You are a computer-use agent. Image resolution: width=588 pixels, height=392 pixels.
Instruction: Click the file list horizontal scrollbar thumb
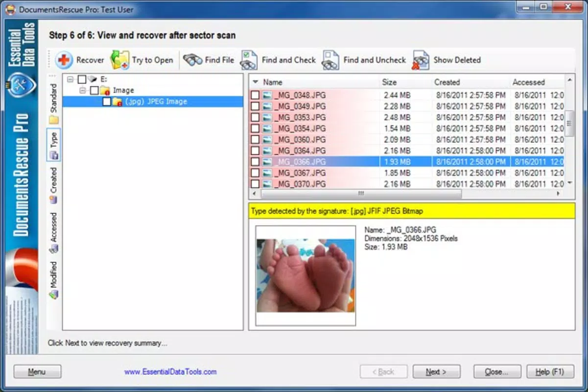click(x=361, y=194)
